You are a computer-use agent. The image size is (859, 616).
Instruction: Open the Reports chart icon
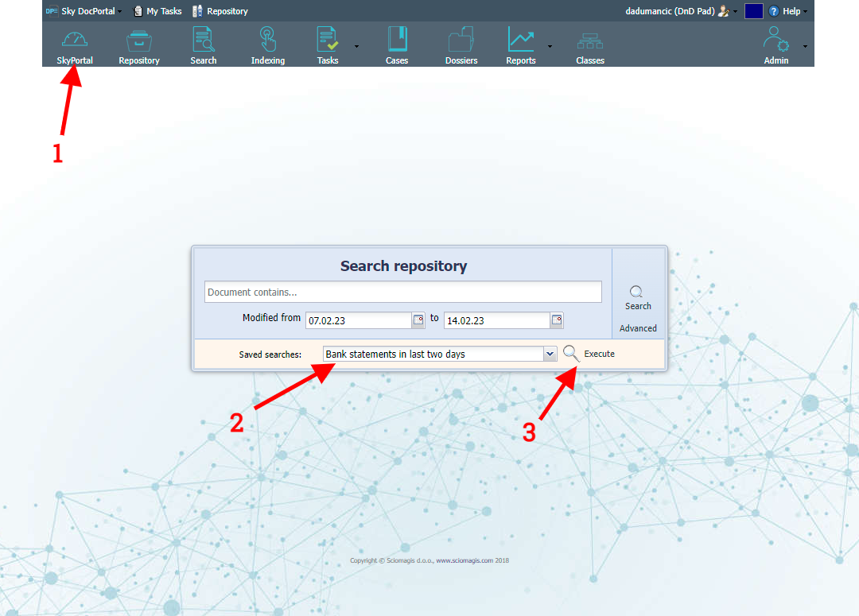[520, 40]
